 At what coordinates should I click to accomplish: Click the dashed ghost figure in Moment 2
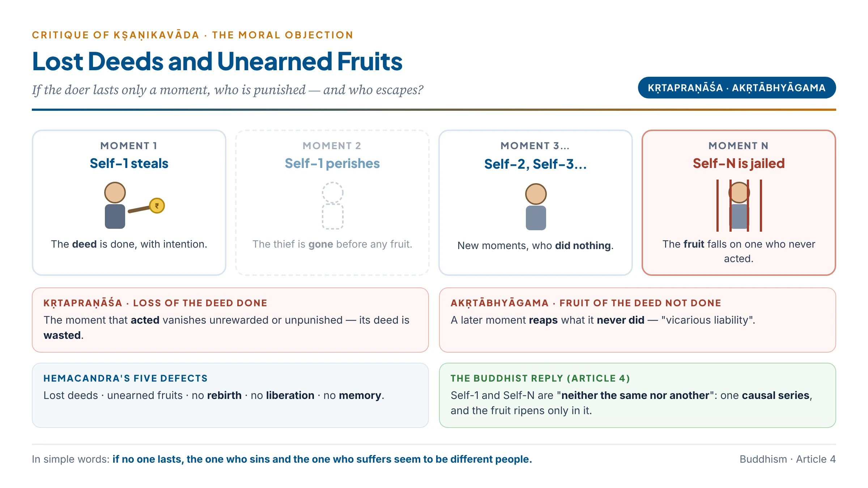click(x=333, y=205)
